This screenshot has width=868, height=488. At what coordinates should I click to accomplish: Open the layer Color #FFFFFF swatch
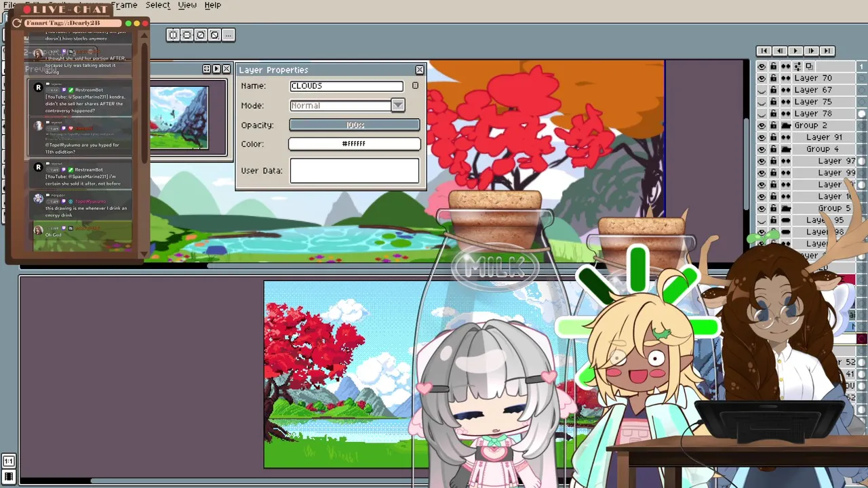pos(355,144)
